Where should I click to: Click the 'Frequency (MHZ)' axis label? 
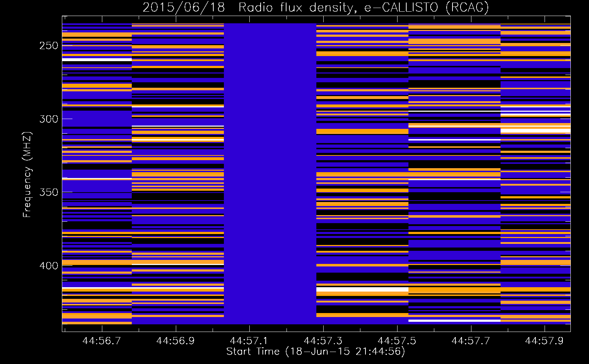[x=27, y=174]
